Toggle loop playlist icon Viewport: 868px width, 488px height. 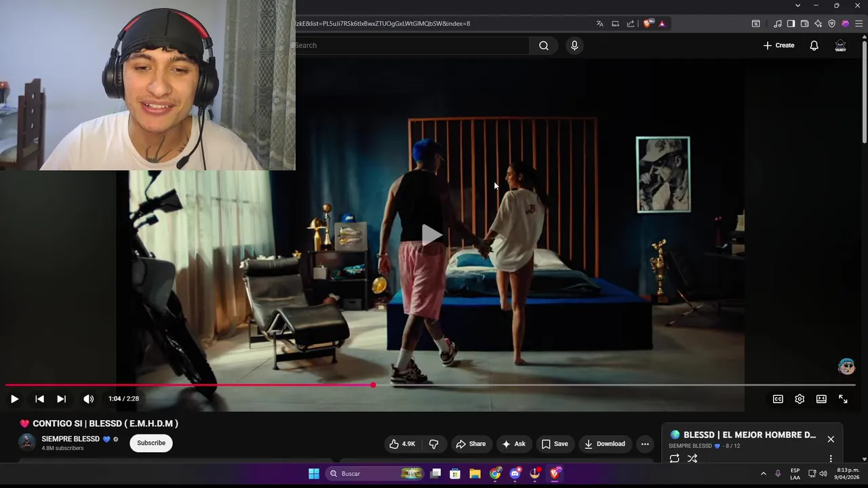tap(674, 459)
